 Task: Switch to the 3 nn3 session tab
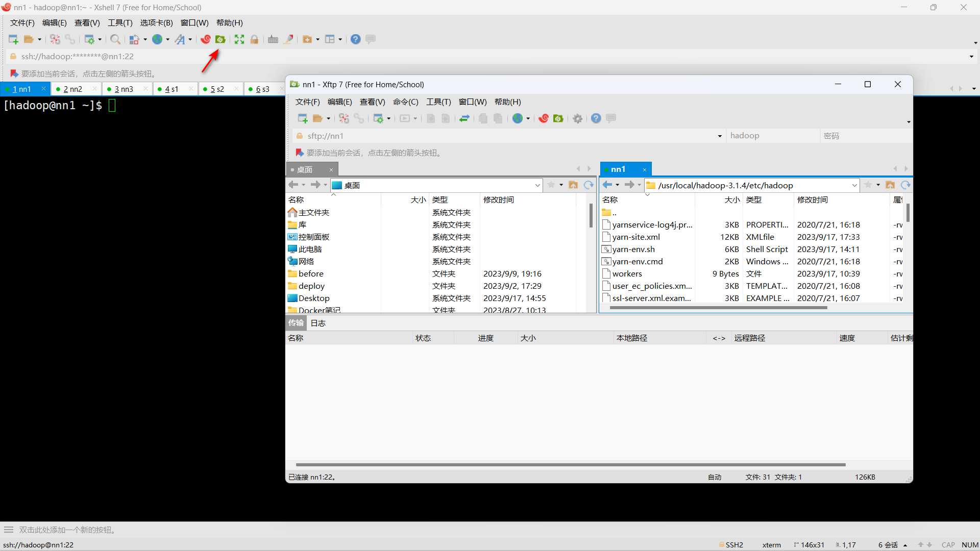[x=124, y=89]
